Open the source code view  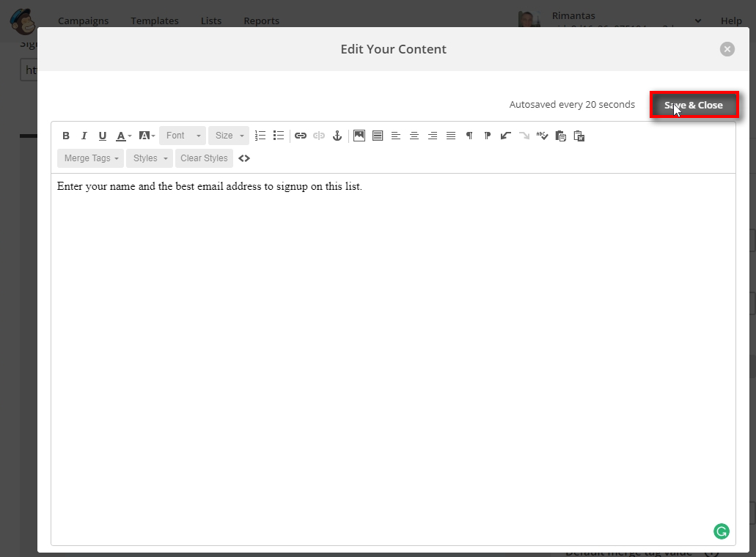[244, 158]
